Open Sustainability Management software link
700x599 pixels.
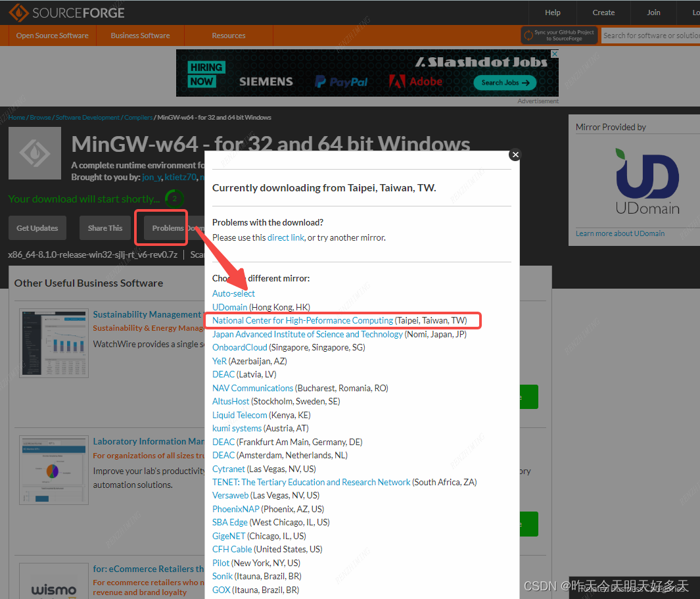pyautogui.click(x=148, y=314)
